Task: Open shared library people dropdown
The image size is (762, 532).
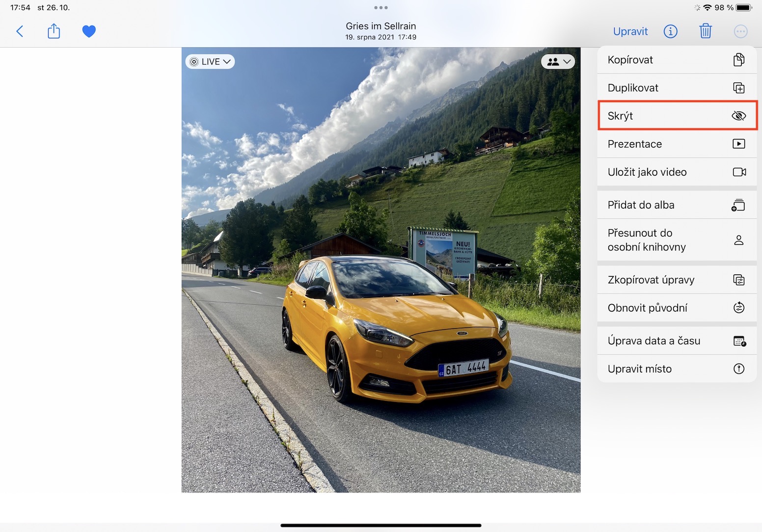Action: (x=558, y=62)
